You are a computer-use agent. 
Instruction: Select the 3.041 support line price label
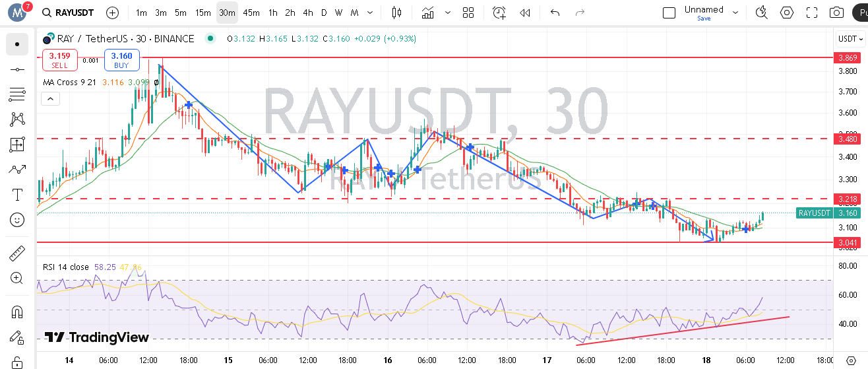tap(848, 243)
